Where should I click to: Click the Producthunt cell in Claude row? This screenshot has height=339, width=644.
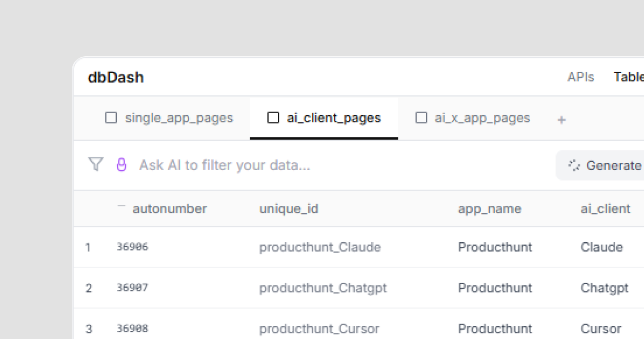[495, 247]
